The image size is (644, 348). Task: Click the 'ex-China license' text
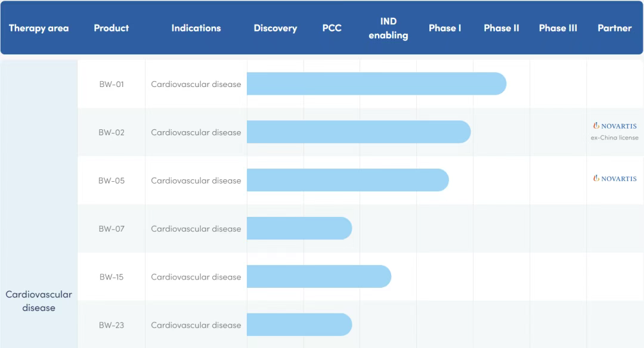(614, 138)
